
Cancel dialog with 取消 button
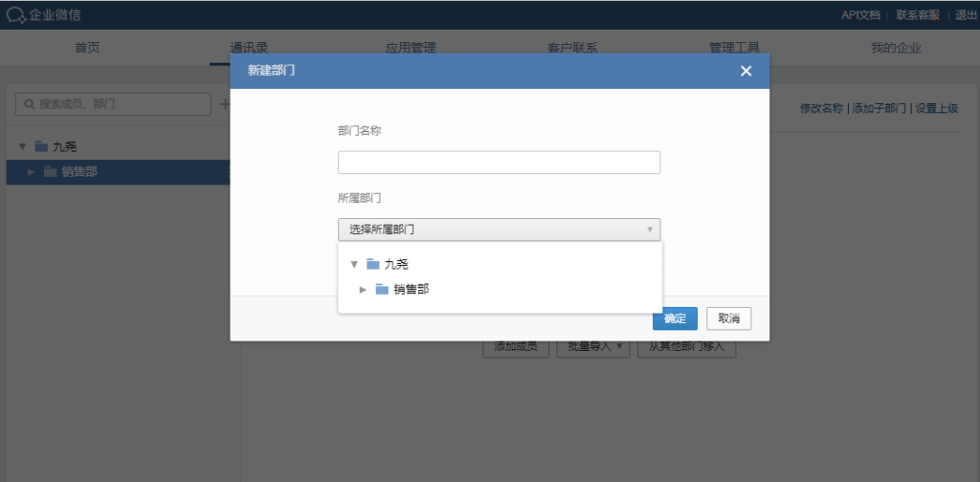coord(728,318)
